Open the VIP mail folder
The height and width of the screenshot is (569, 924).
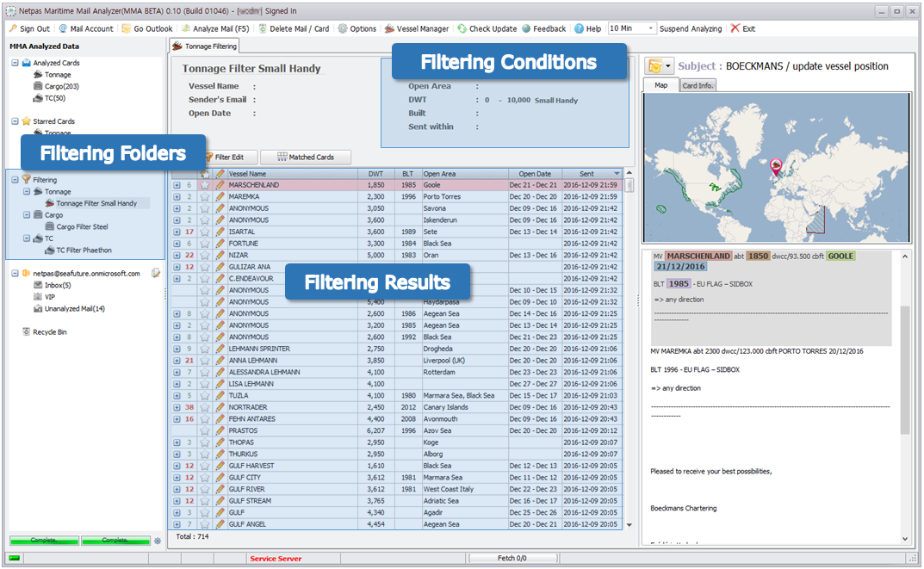(49, 297)
